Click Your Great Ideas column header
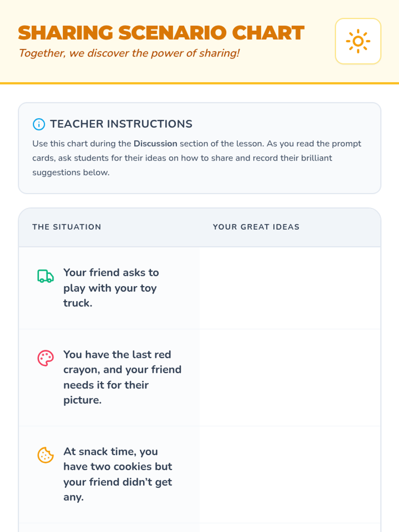399x532 pixels. (256, 227)
